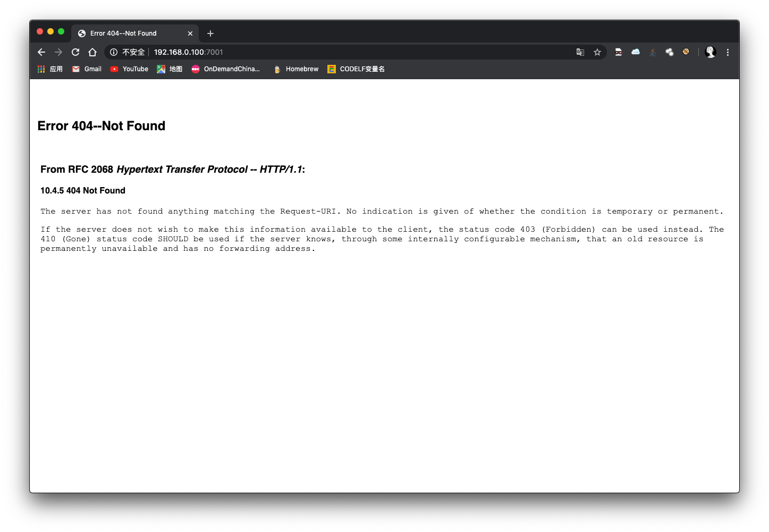
Task: Click inside the address bar URL
Action: [x=188, y=52]
